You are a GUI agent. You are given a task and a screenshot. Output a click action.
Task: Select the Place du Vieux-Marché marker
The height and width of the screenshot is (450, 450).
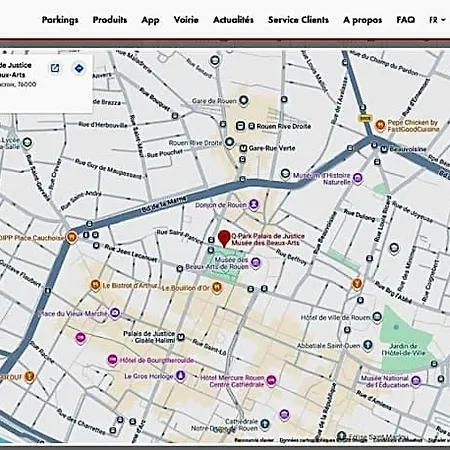pos(115,313)
